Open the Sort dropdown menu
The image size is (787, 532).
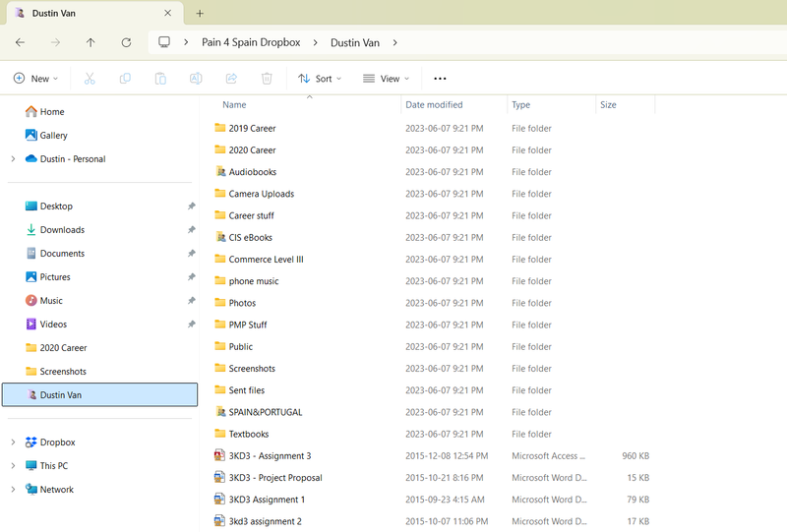tap(320, 79)
